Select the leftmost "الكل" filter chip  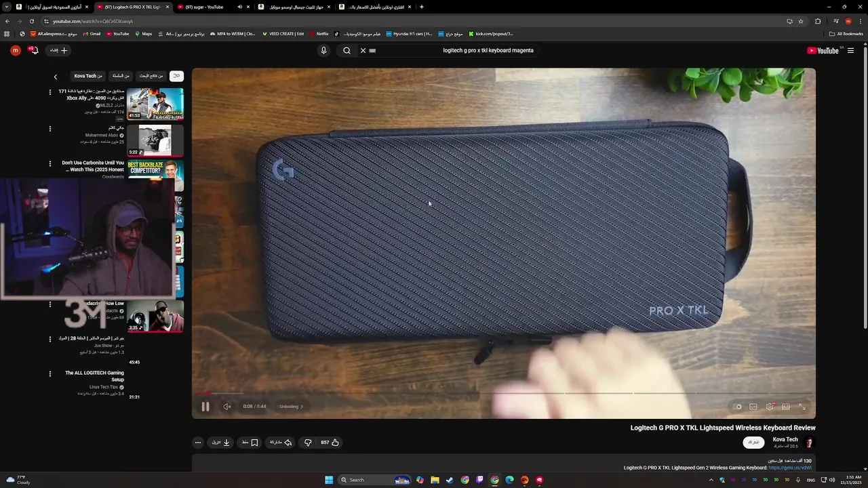(x=176, y=76)
